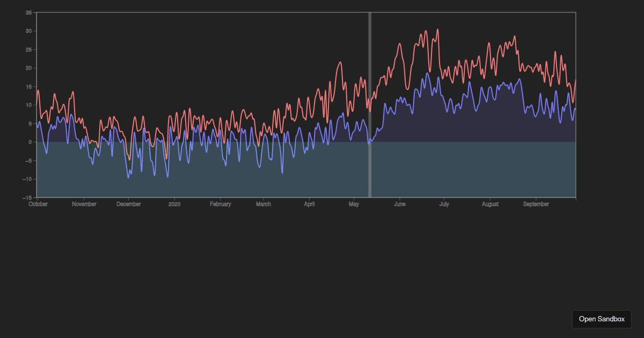Click the "June" month label
The height and width of the screenshot is (338, 644).
click(400, 204)
